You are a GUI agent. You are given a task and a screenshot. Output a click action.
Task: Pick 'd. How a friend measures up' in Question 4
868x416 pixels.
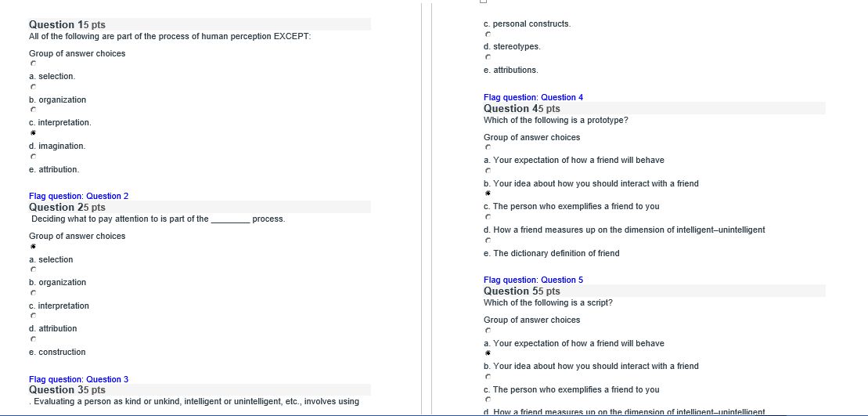[488, 217]
